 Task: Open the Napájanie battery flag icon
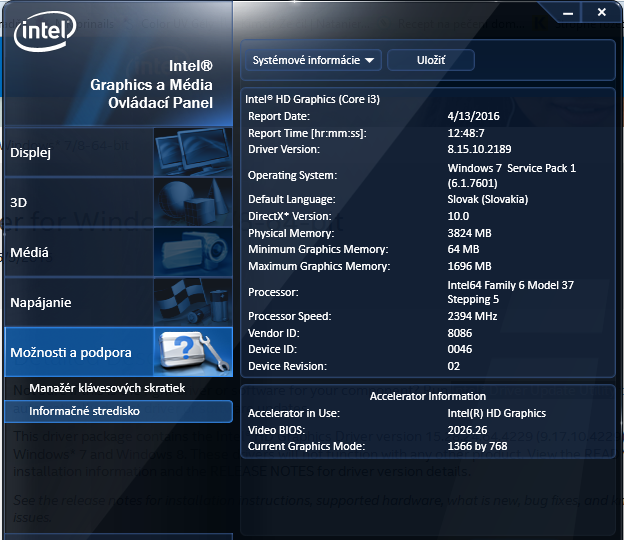click(x=193, y=302)
